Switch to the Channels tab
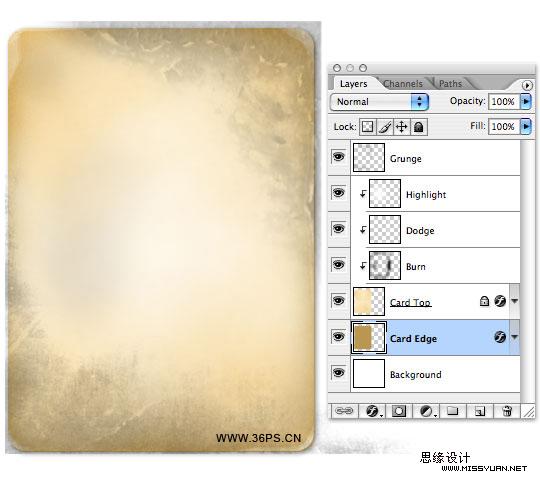 (x=403, y=84)
